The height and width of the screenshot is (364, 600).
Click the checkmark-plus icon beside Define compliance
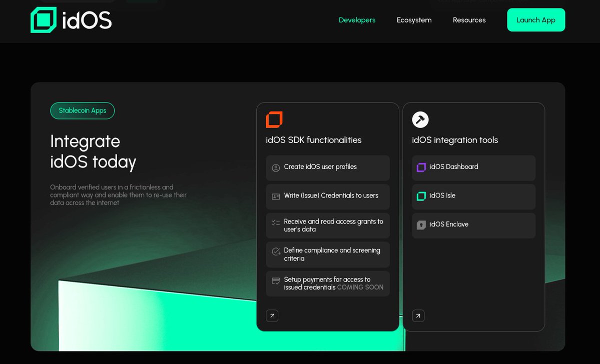click(276, 251)
